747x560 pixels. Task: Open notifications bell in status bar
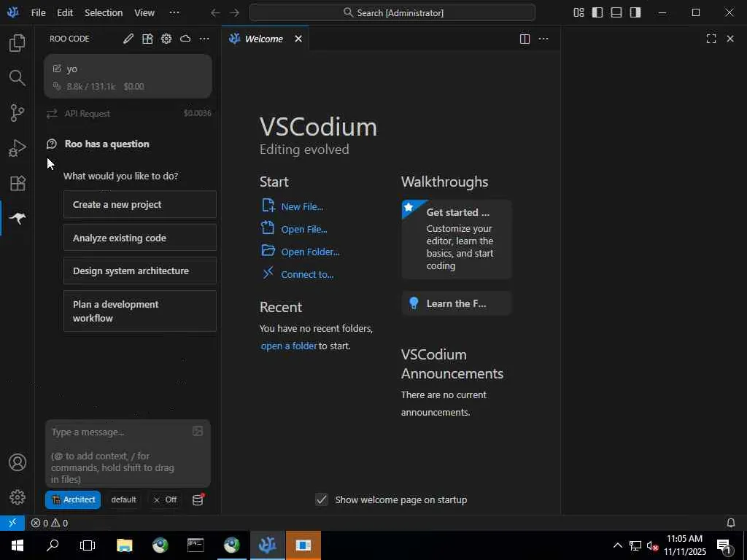pyautogui.click(x=731, y=523)
